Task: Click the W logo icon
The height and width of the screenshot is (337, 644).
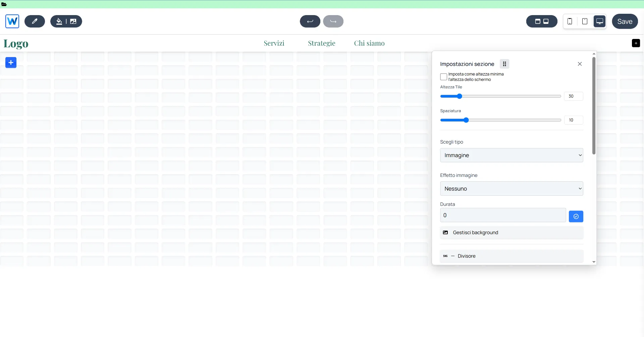Action: coord(12,21)
